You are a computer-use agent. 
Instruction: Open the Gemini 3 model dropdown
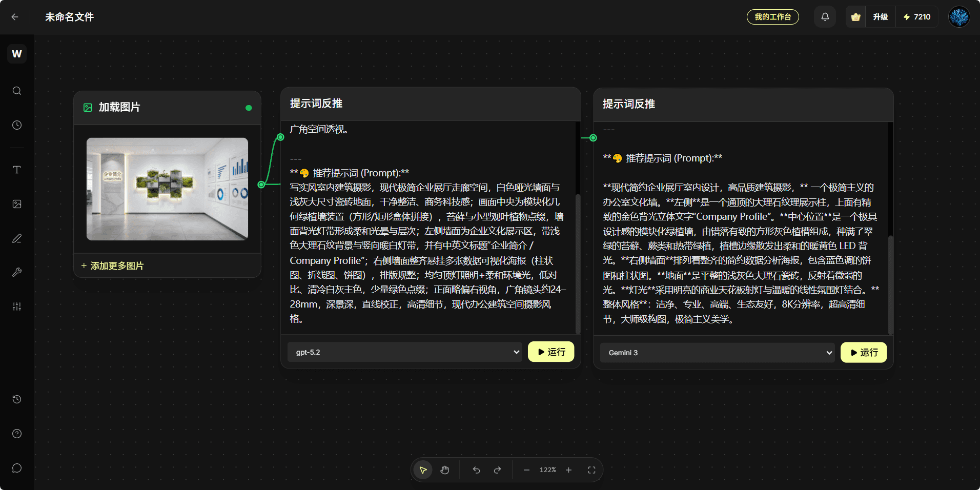(717, 352)
